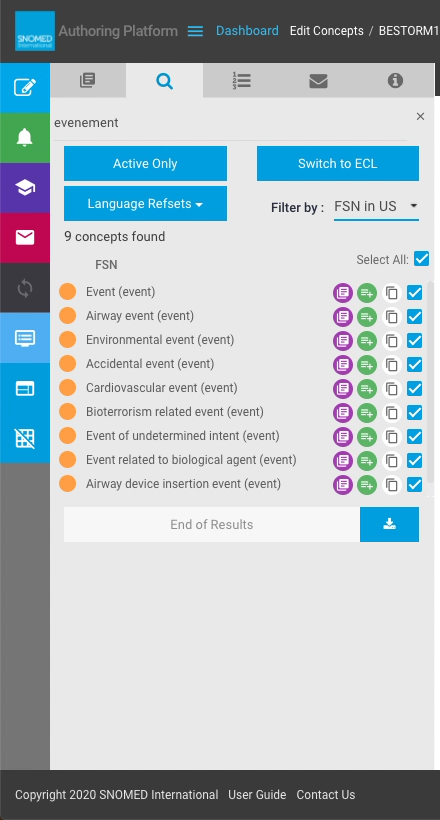Open the info tab in the panel
440x820 pixels.
(395, 81)
